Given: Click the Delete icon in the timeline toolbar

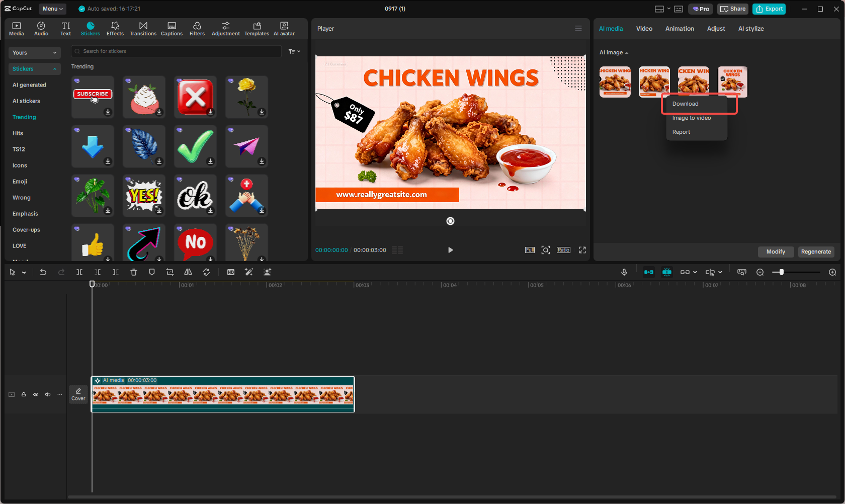Looking at the screenshot, I should point(133,272).
